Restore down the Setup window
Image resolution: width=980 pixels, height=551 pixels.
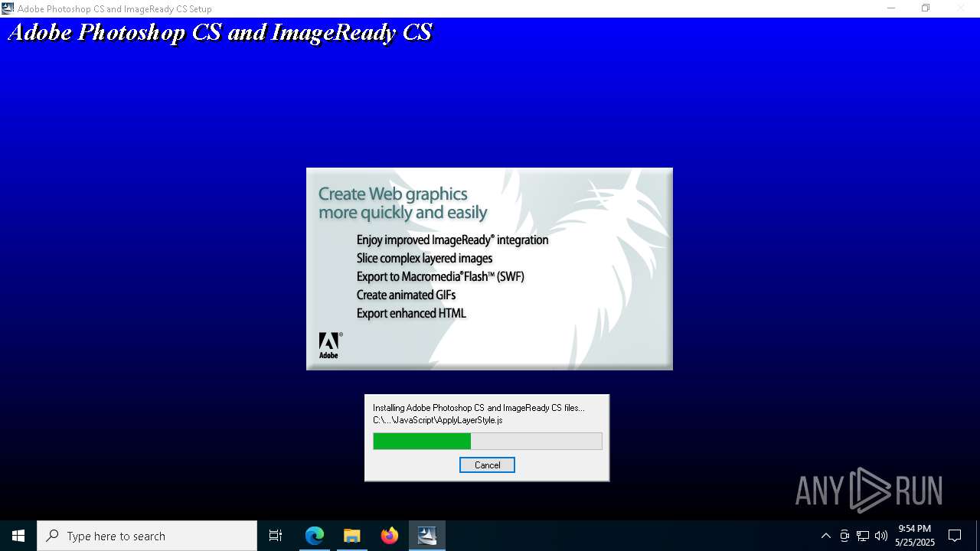[x=926, y=8]
